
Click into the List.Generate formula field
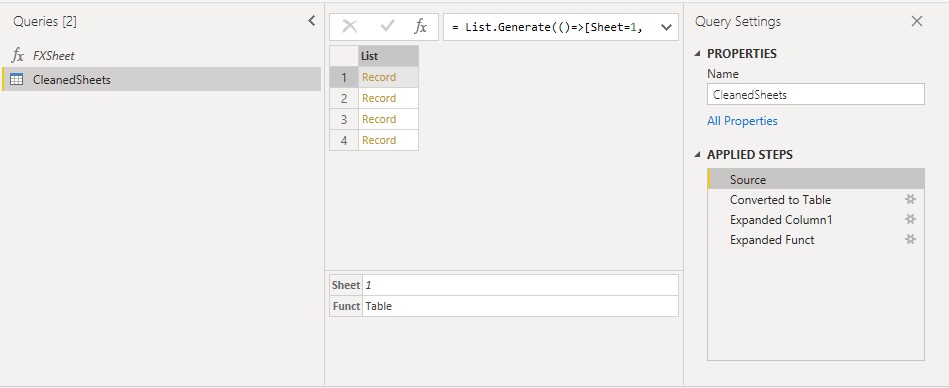tap(550, 27)
